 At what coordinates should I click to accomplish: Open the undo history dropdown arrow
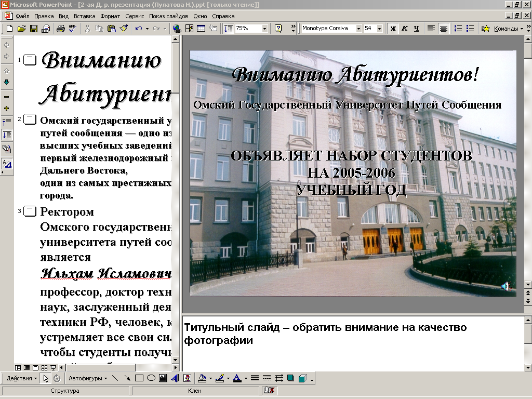[147, 29]
